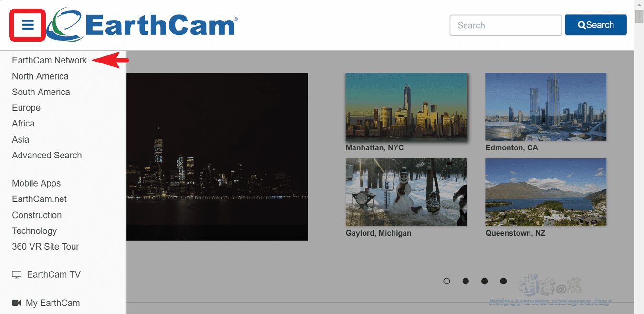644x314 pixels.
Task: Open the Gaylord, Michigan snowman cam
Action: (406, 192)
